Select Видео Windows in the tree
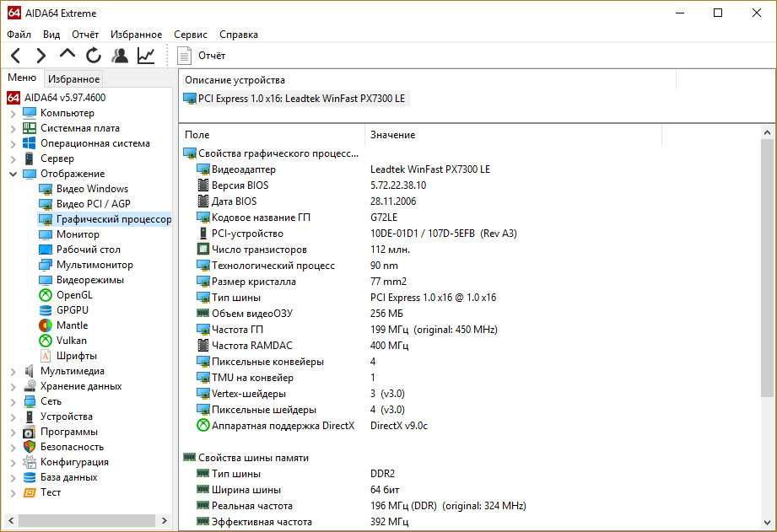The height and width of the screenshot is (532, 777). coord(92,189)
